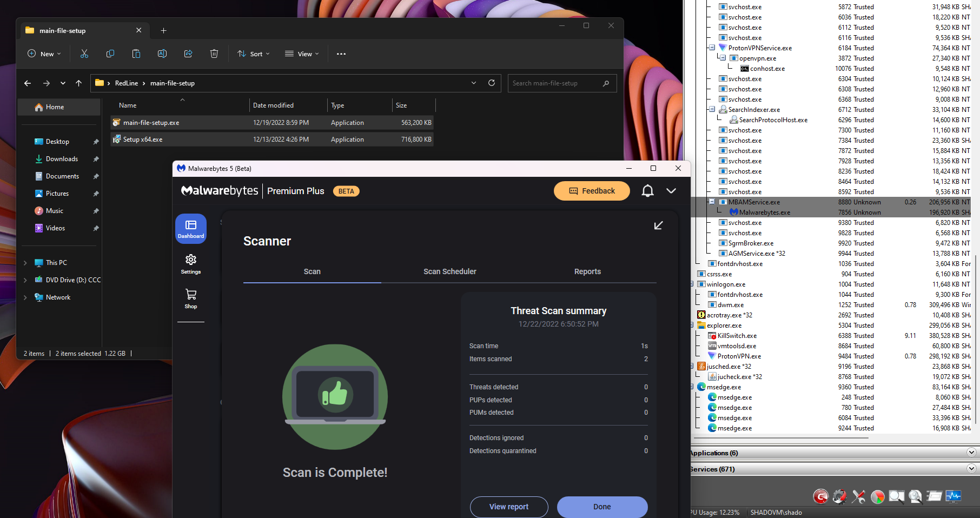Click the Copy icon in File Explorer toolbar
980x518 pixels.
pos(110,54)
